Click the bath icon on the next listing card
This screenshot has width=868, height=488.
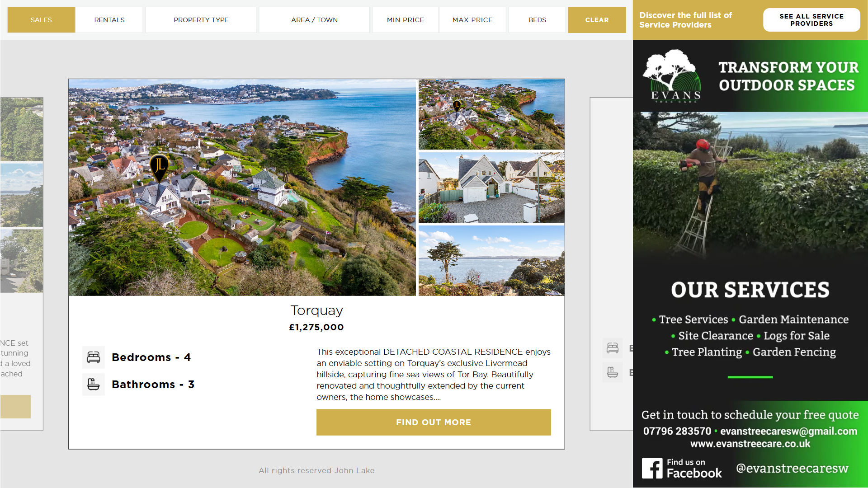pos(613,372)
